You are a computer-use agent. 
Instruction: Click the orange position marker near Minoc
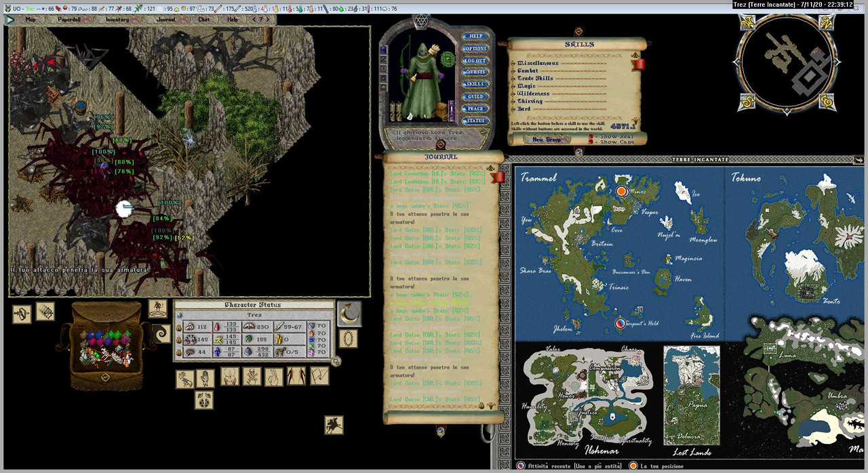click(x=621, y=191)
